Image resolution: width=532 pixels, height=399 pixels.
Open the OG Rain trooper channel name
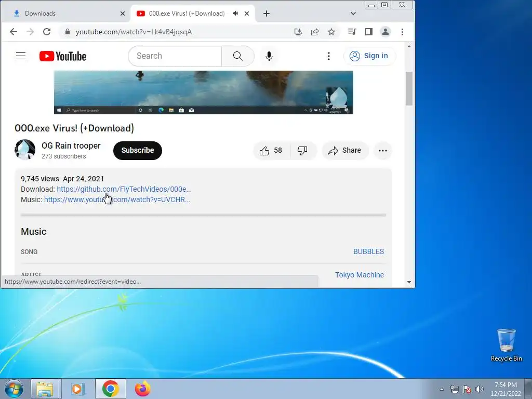[71, 145]
